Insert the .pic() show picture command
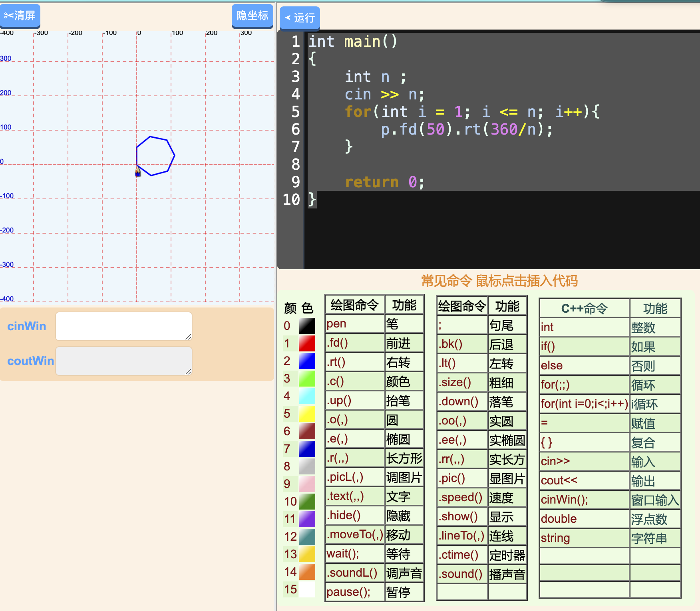700x611 pixels. point(462,478)
